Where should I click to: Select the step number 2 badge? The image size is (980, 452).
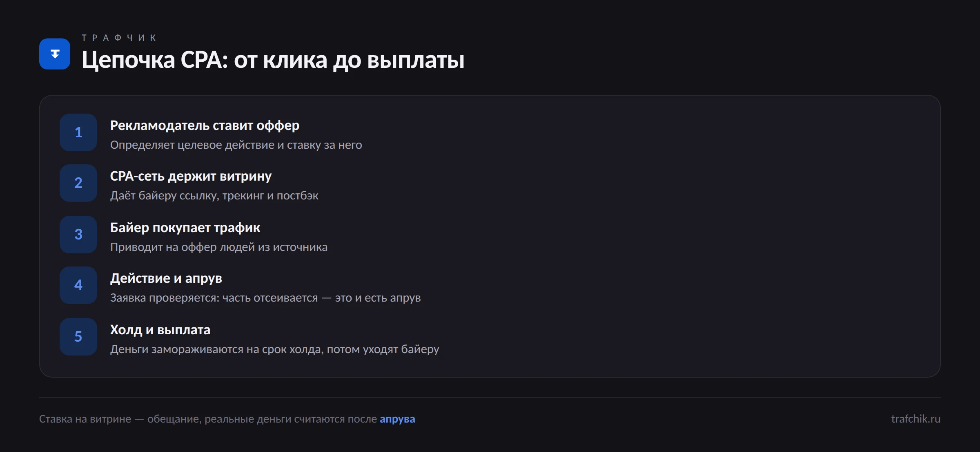coord(78,183)
